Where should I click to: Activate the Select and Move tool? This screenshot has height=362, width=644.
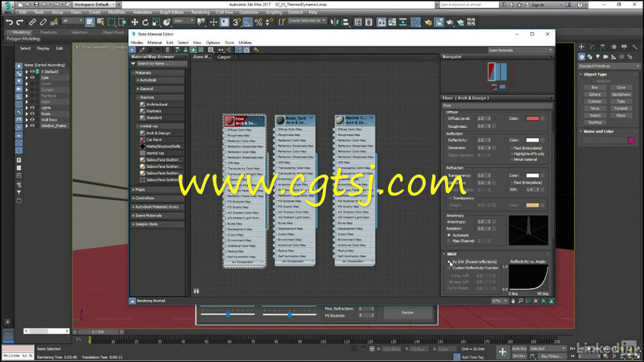[x=134, y=23]
